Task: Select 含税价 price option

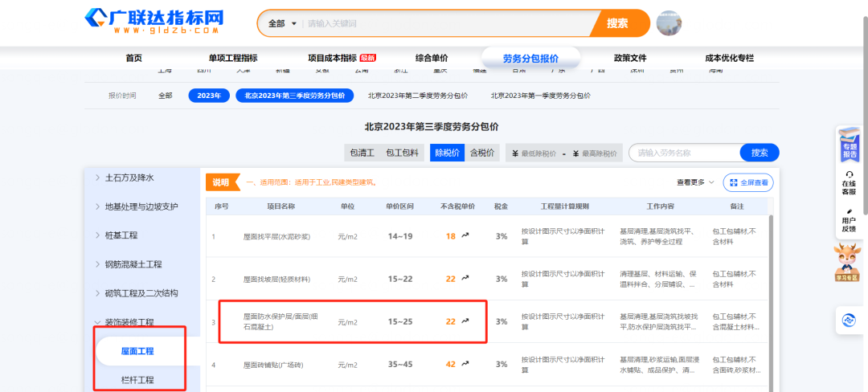Action: (481, 153)
